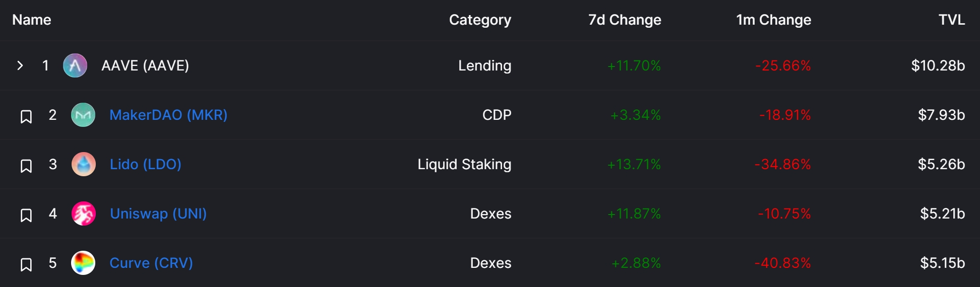Click the AAVE (AAVE) row name
The height and width of the screenshot is (287, 980).
pyautogui.click(x=145, y=65)
